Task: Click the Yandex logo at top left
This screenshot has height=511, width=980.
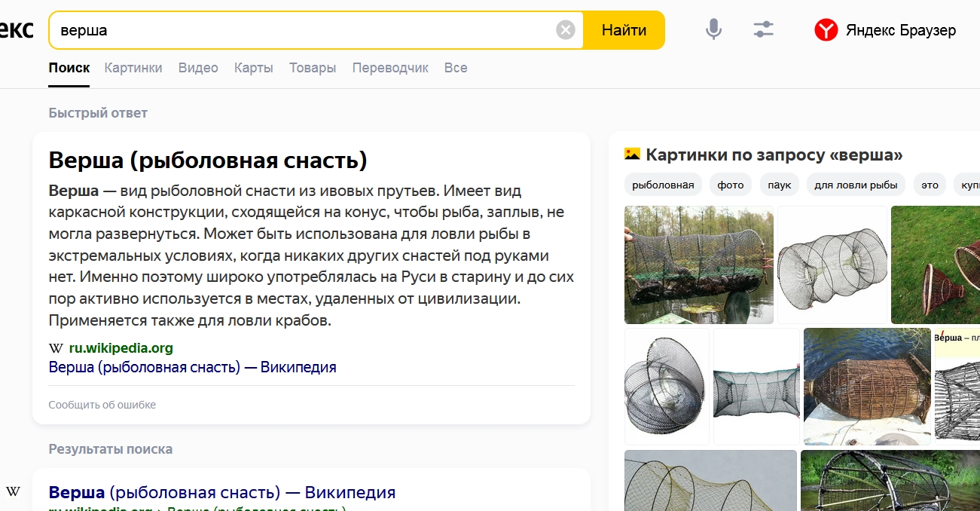Action: [x=16, y=29]
